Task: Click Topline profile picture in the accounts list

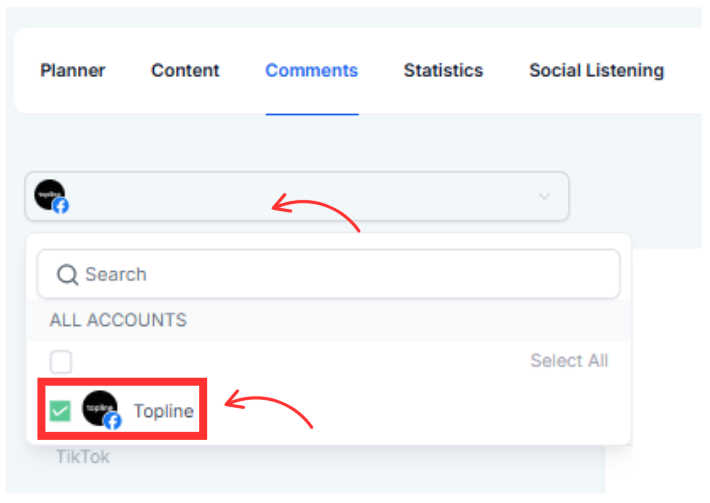Action: click(x=99, y=407)
